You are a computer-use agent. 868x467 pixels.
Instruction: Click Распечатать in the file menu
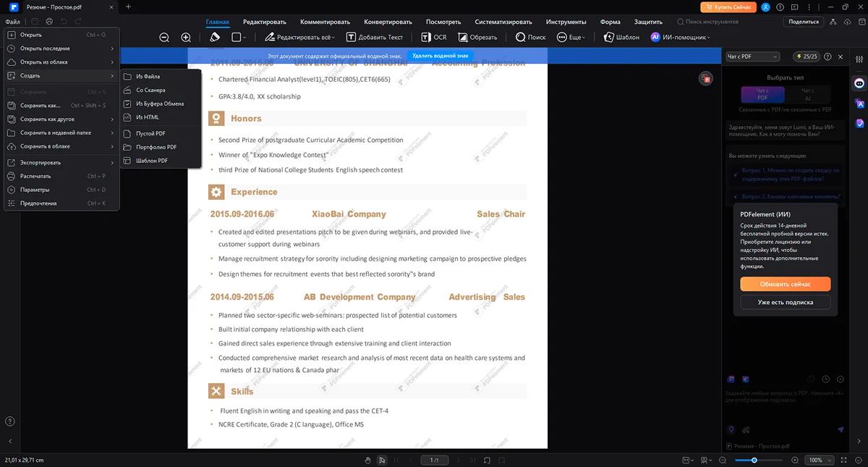(x=61, y=176)
